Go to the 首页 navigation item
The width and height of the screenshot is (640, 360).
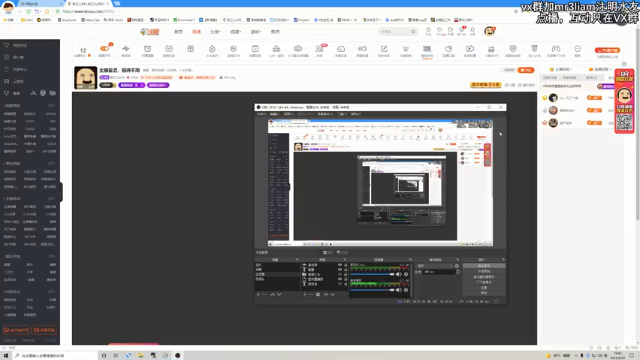(178, 32)
